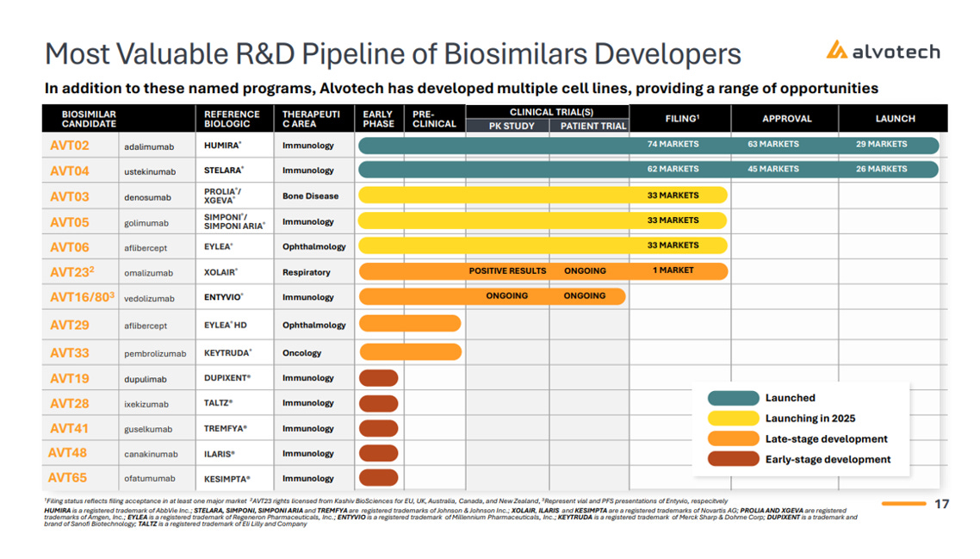This screenshot has height=559, width=980.
Task: Click the page number 17
Action: (x=942, y=504)
